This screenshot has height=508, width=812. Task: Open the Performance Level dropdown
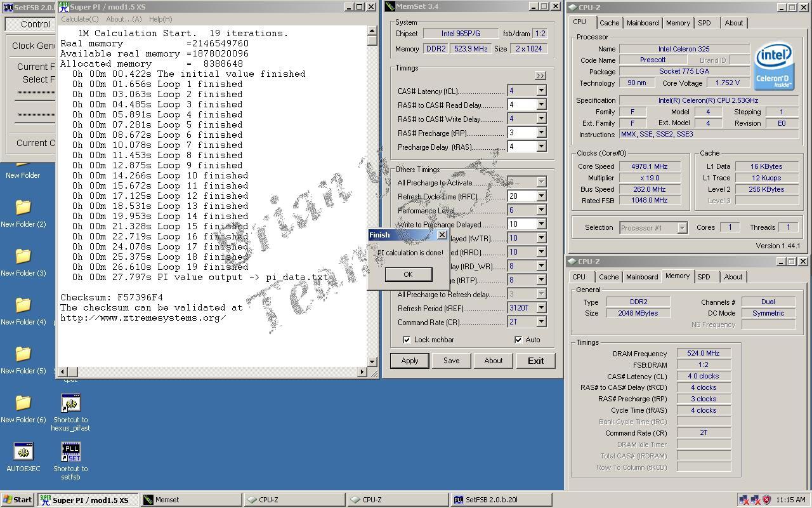pos(541,210)
